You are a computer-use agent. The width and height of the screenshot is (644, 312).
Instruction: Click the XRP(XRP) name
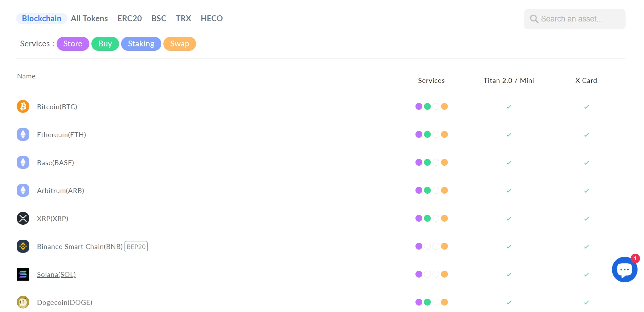pyautogui.click(x=53, y=219)
